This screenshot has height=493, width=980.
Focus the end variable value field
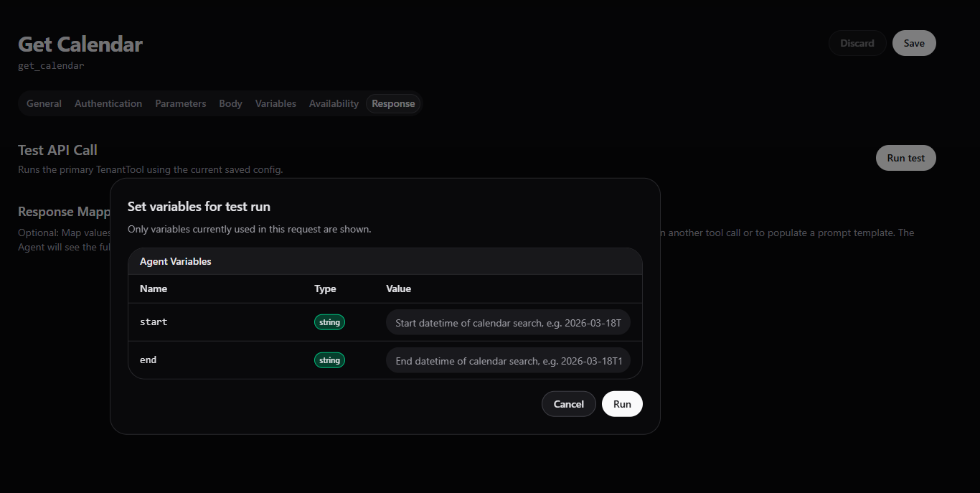[x=508, y=361]
